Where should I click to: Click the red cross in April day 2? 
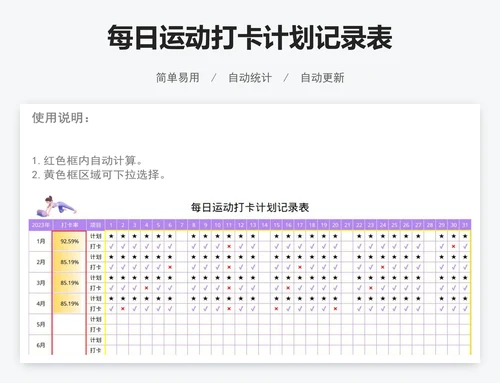click(123, 309)
